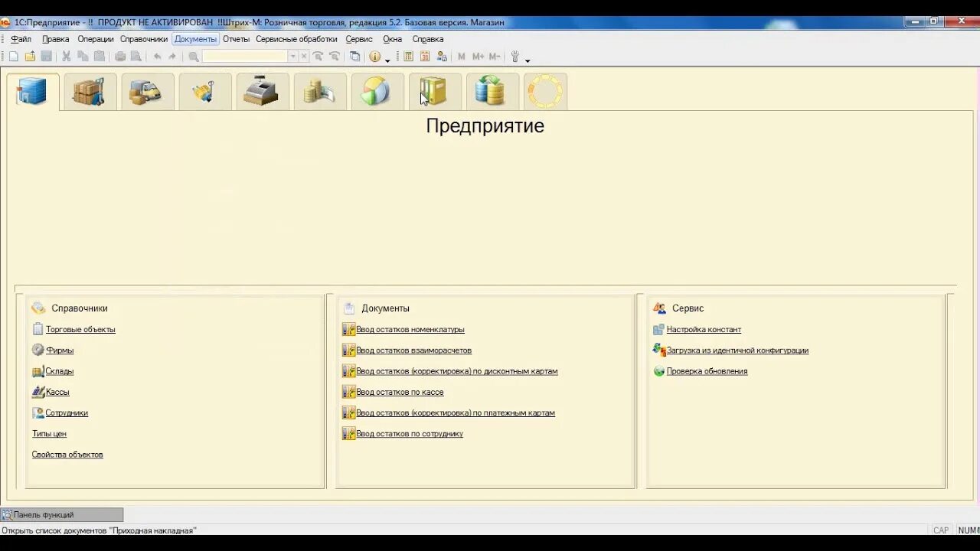The image size is (980, 551).
Task: Open the Свойства объектов link
Action: [x=67, y=455]
